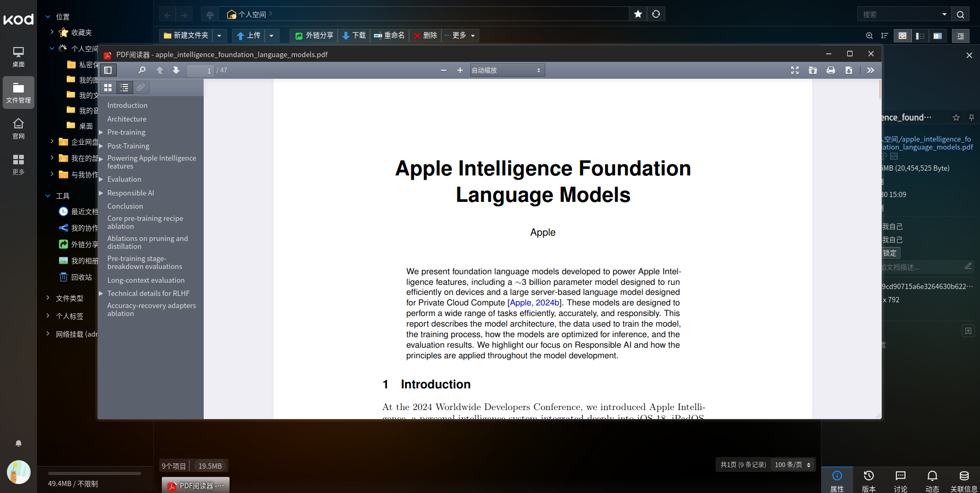This screenshot has height=493, width=980.
Task: Open notifications bell
Action: [19, 443]
